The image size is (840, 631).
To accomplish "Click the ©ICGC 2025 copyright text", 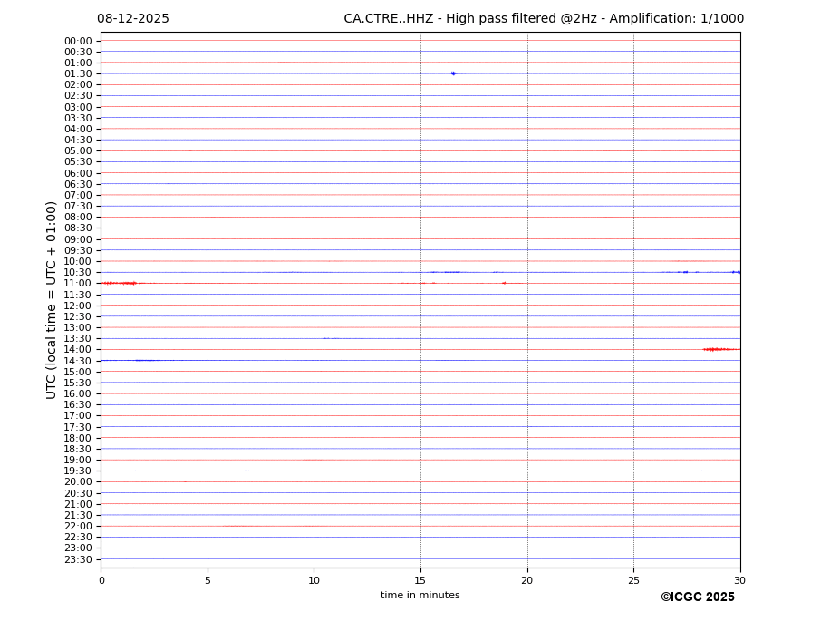I will [x=697, y=597].
